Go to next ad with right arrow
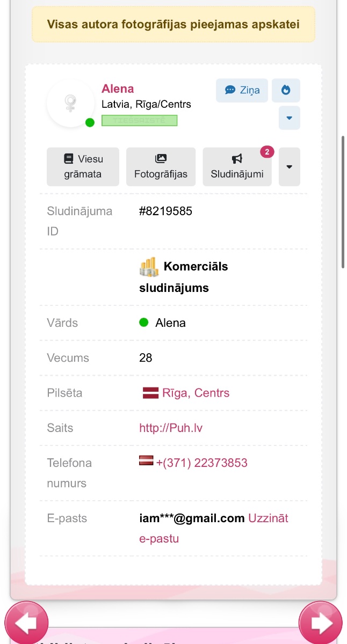The height and width of the screenshot is (644, 347). click(321, 623)
